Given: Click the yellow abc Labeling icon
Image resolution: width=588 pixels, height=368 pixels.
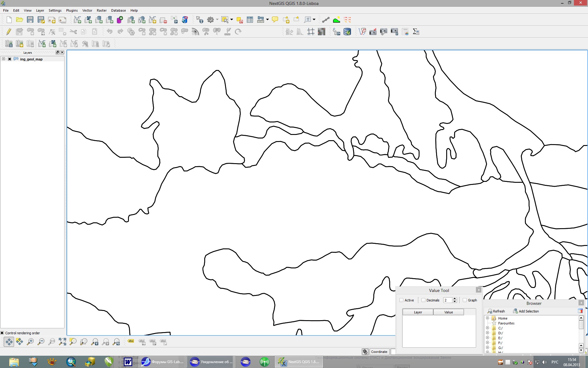Looking at the screenshot, I should click(131, 341).
